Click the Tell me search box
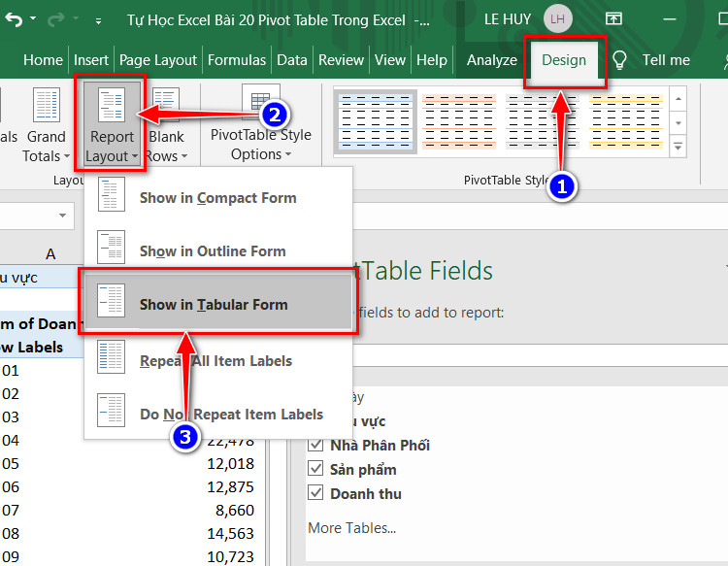Screen dimensions: 728x566 click(666, 60)
